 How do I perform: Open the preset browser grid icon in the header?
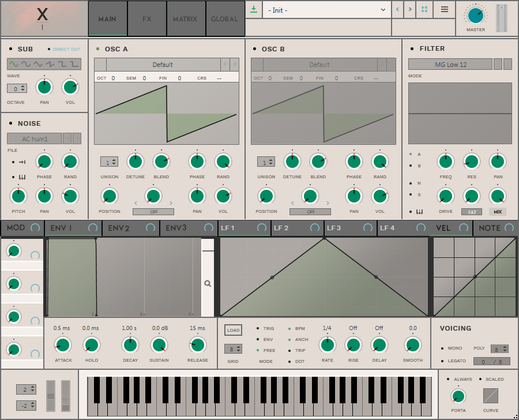(x=424, y=10)
